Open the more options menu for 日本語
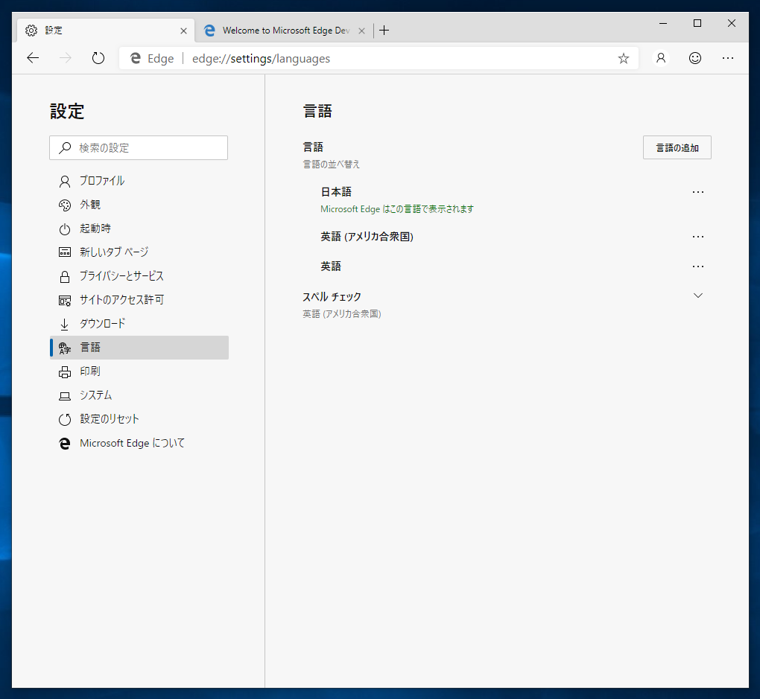 pos(698,192)
